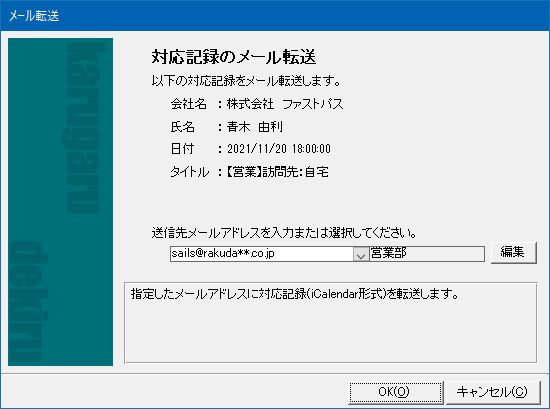This screenshot has width=550, height=409.
Task: Click the メール転送 title bar
Action: (x=275, y=15)
